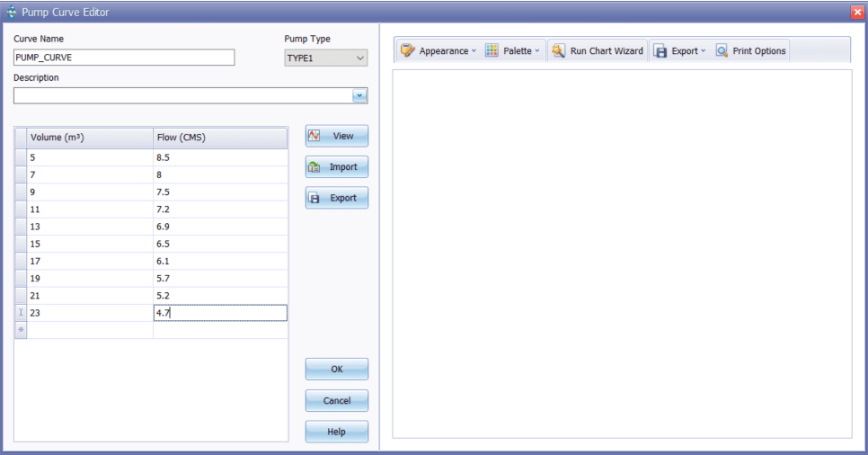
Task: Open the Palette dropdown arrow
Action: point(537,51)
